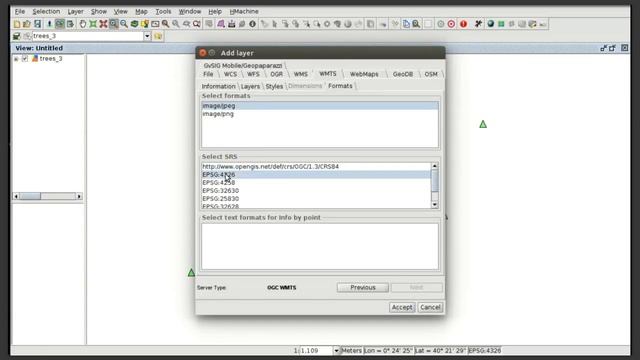Switch to the OGR tab
The width and height of the screenshot is (640, 360).
point(276,74)
